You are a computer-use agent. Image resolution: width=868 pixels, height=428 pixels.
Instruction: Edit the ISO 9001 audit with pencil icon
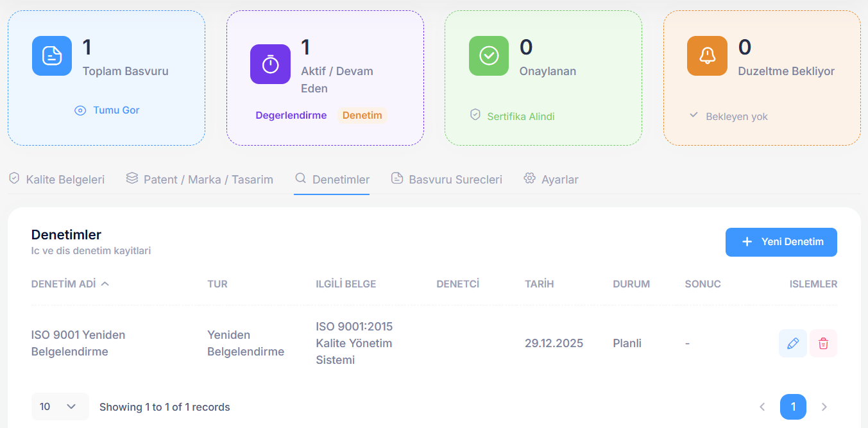coord(792,343)
